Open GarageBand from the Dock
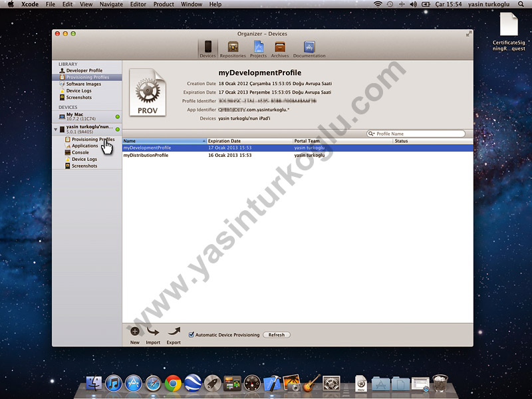This screenshot has width=532, height=399. click(311, 383)
